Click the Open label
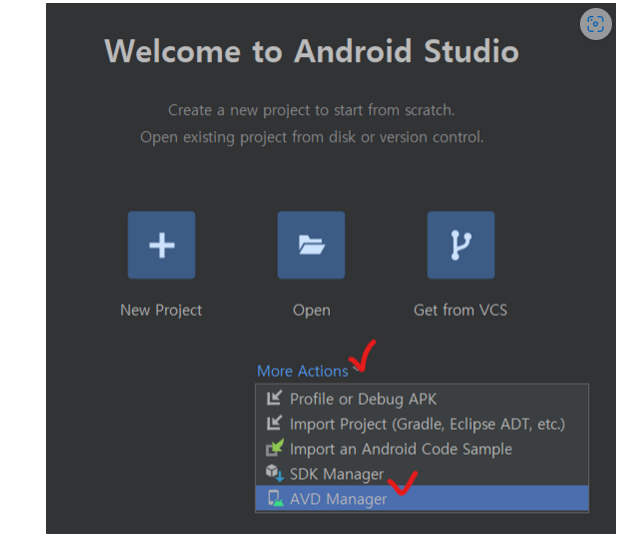The image size is (633, 537). point(312,311)
